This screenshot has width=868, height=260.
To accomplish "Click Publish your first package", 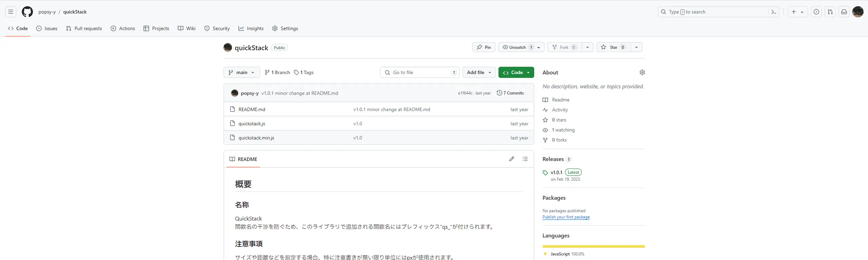I will coord(566,217).
